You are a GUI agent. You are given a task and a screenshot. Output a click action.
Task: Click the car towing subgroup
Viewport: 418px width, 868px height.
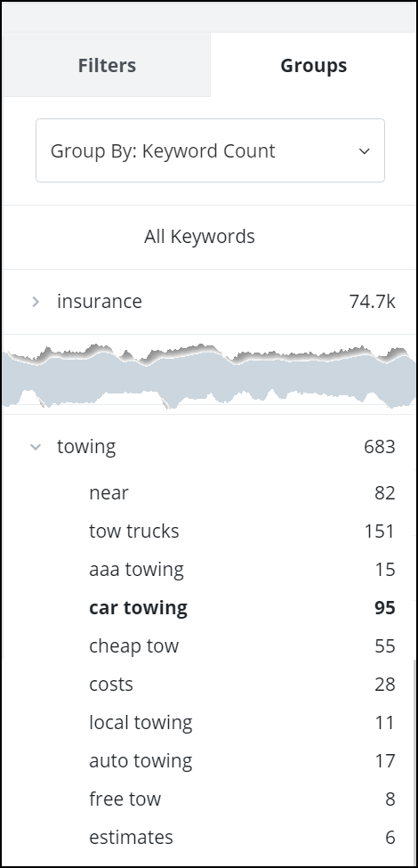point(242,608)
